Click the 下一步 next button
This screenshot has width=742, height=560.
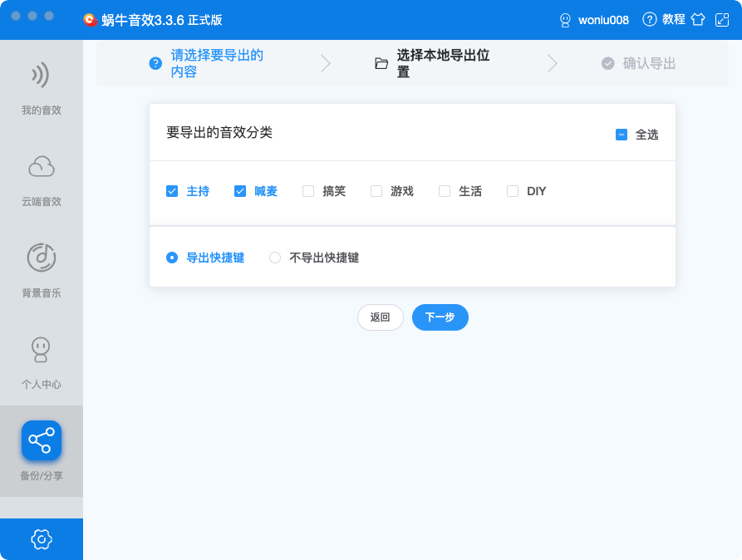pyautogui.click(x=440, y=317)
